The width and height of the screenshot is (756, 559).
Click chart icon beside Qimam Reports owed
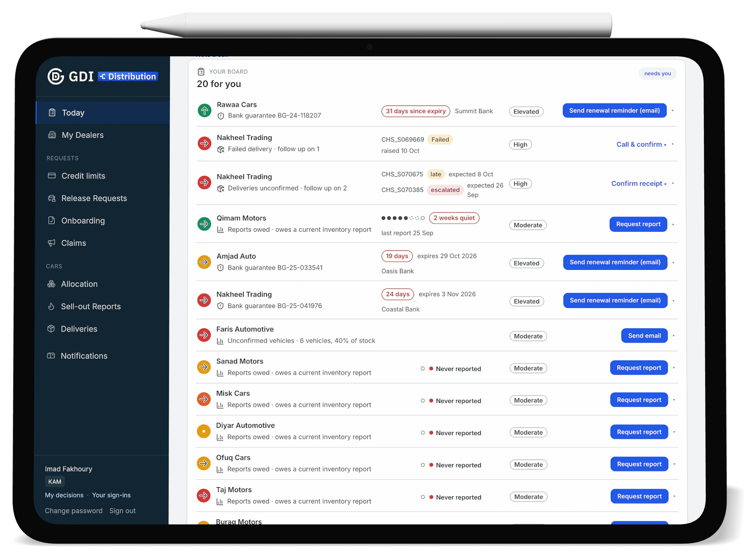point(221,230)
